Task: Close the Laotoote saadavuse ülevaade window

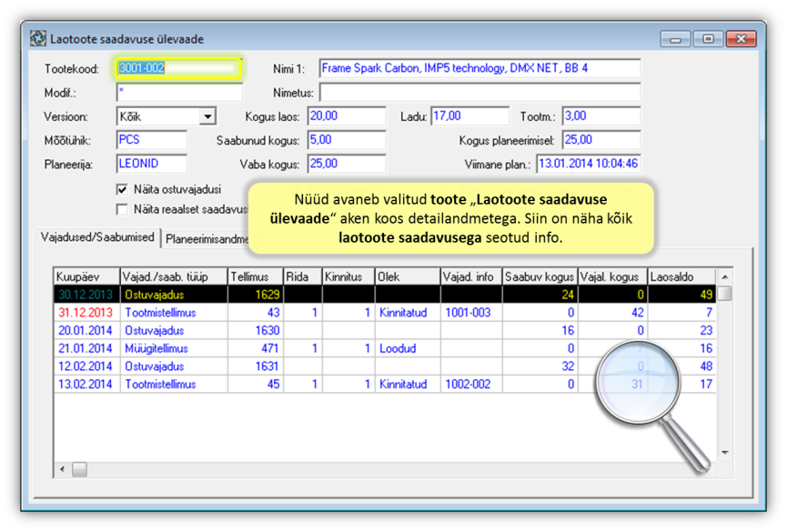Action: coord(739,39)
